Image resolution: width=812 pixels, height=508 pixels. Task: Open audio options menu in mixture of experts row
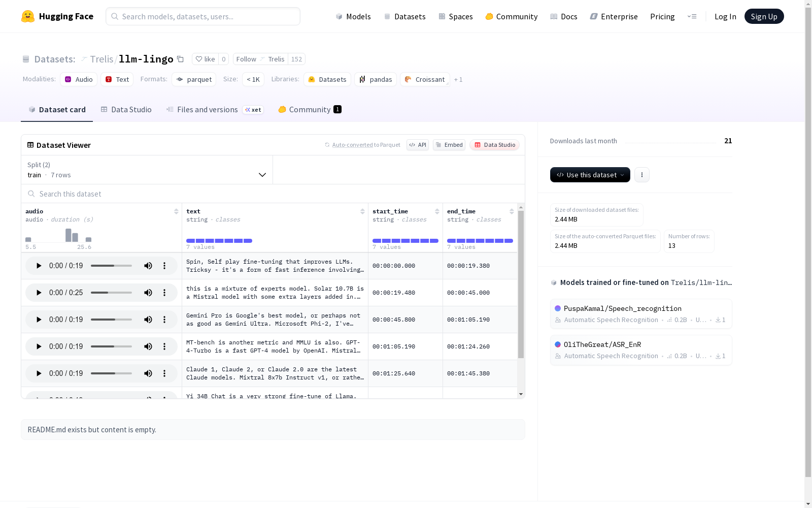coord(164,293)
